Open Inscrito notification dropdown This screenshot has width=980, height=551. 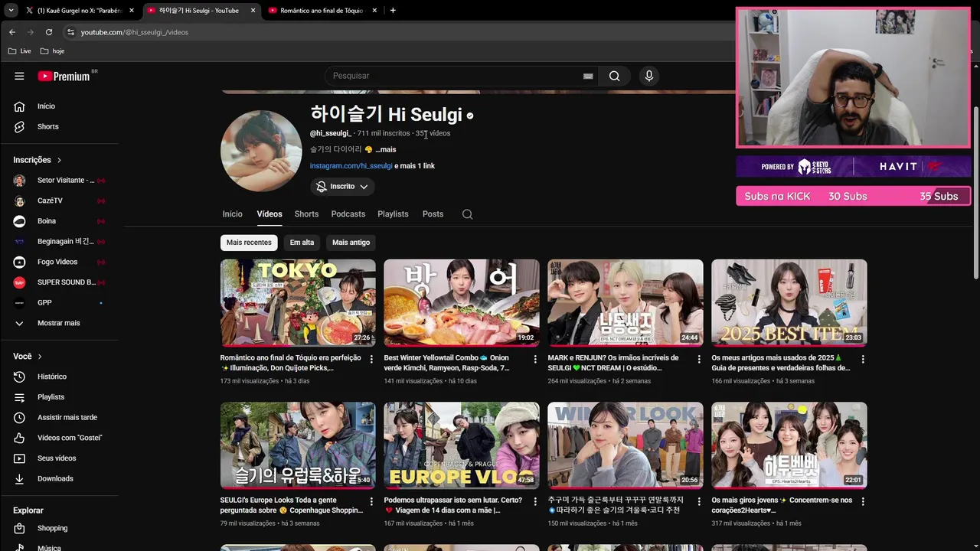342,187
